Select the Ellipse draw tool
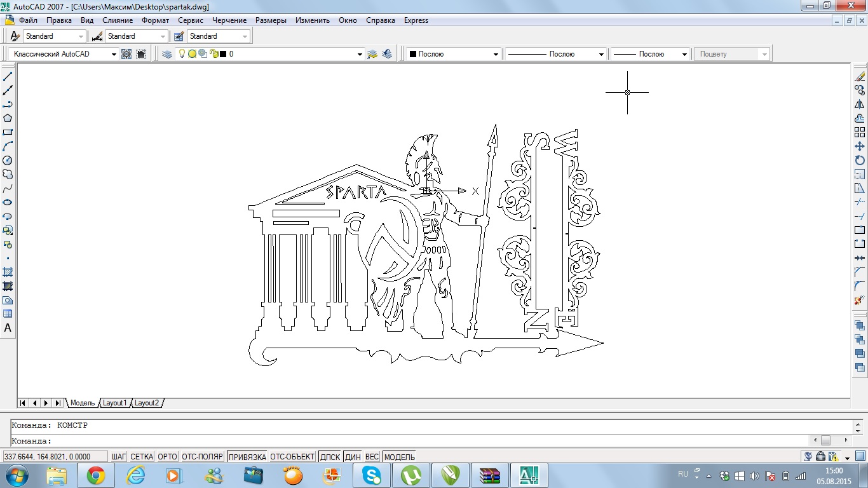 [x=8, y=202]
